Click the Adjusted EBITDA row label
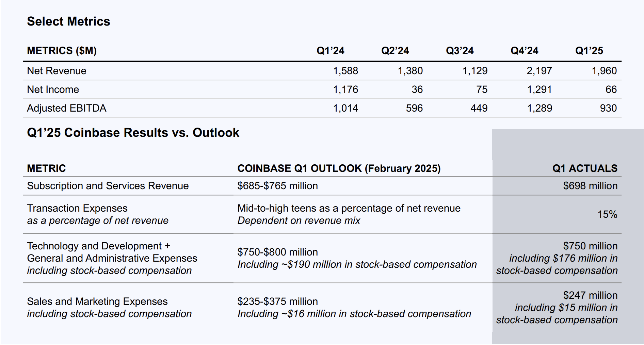The image size is (644, 345). 66,108
